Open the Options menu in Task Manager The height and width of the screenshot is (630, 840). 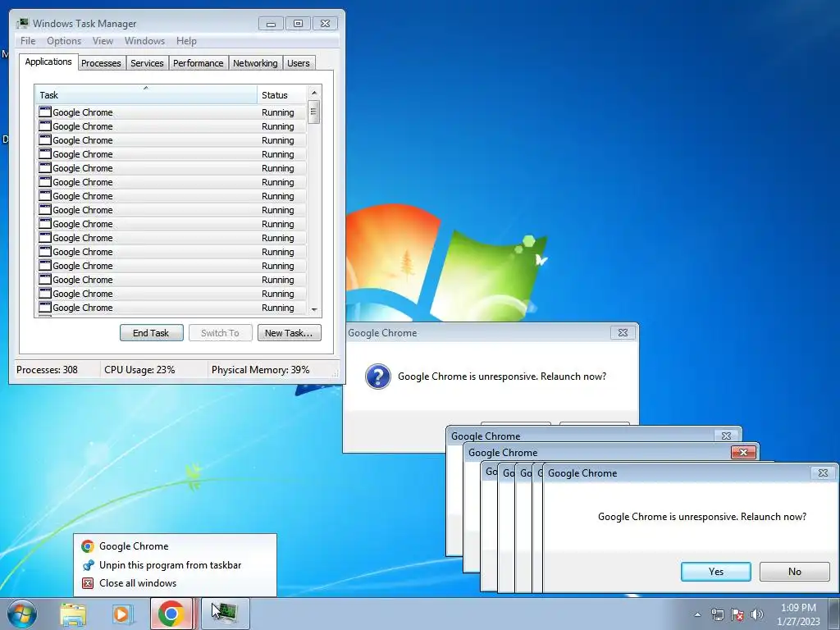pos(64,41)
